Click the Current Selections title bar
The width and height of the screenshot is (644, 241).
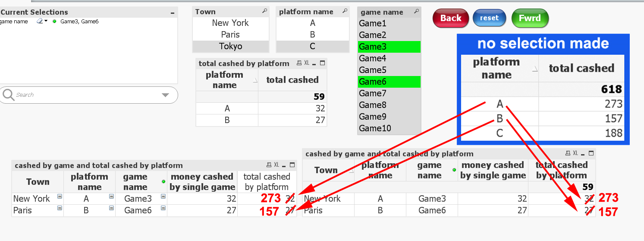88,12
